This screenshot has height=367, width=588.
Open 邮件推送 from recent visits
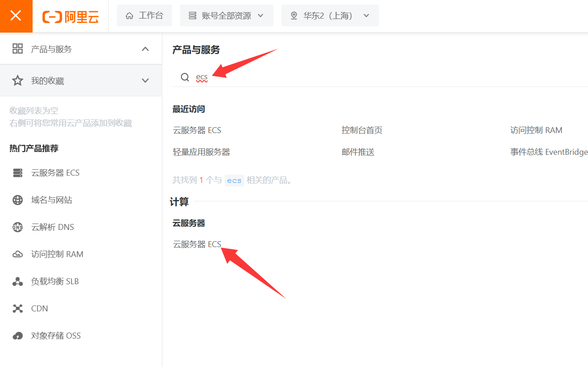(x=358, y=152)
